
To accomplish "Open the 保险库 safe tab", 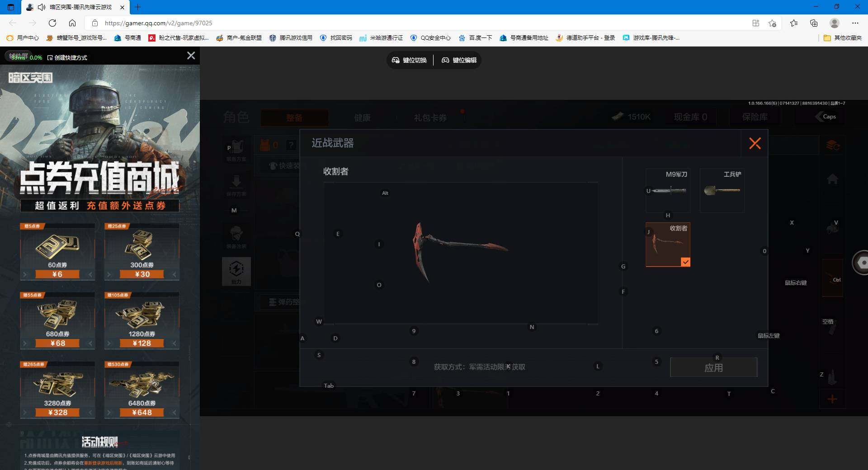I will tap(755, 117).
